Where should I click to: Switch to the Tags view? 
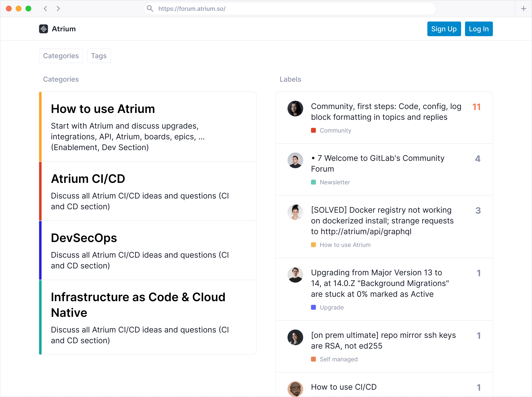pos(99,55)
